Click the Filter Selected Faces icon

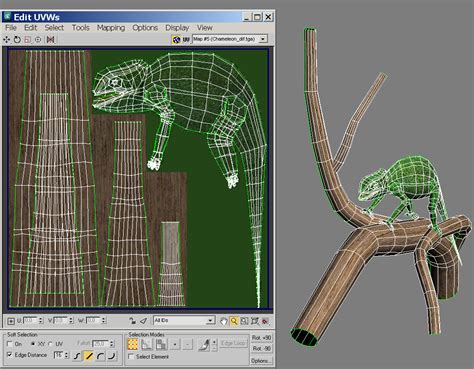coord(143,321)
